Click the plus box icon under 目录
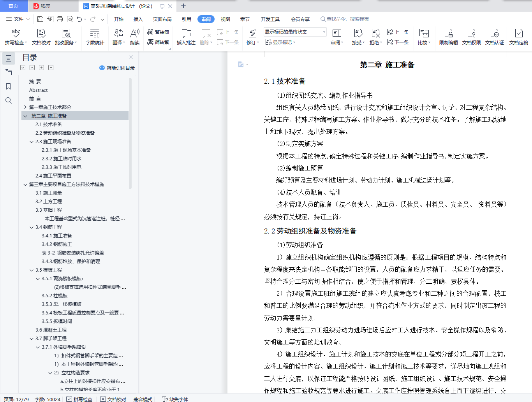 (42, 68)
